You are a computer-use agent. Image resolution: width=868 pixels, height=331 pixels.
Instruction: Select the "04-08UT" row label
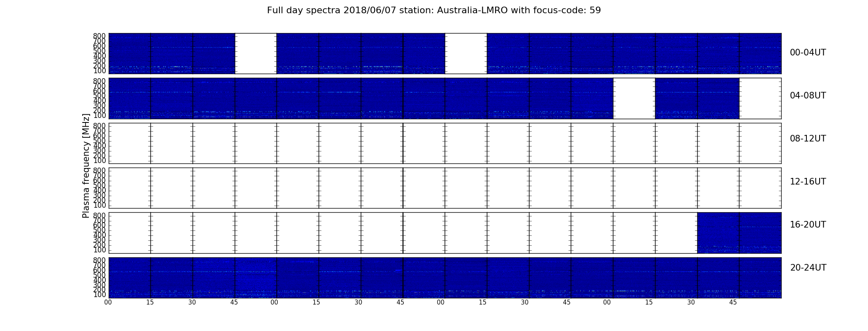(x=808, y=96)
